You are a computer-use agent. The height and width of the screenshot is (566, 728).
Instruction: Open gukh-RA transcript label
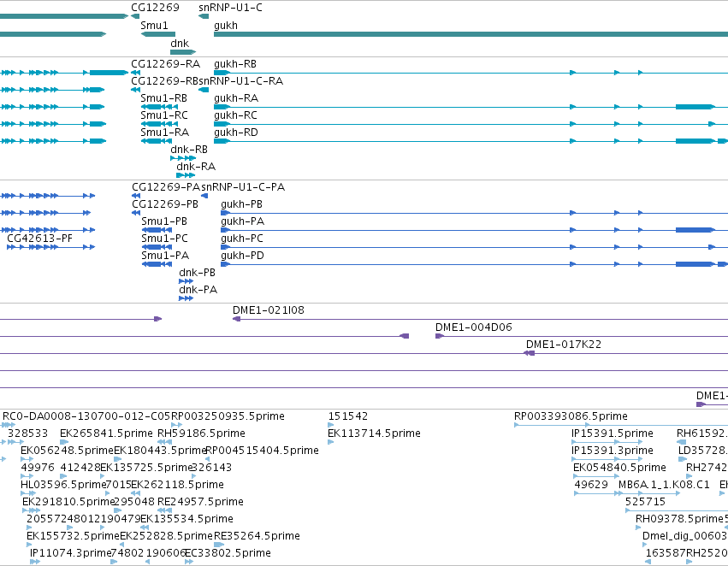coord(236,98)
